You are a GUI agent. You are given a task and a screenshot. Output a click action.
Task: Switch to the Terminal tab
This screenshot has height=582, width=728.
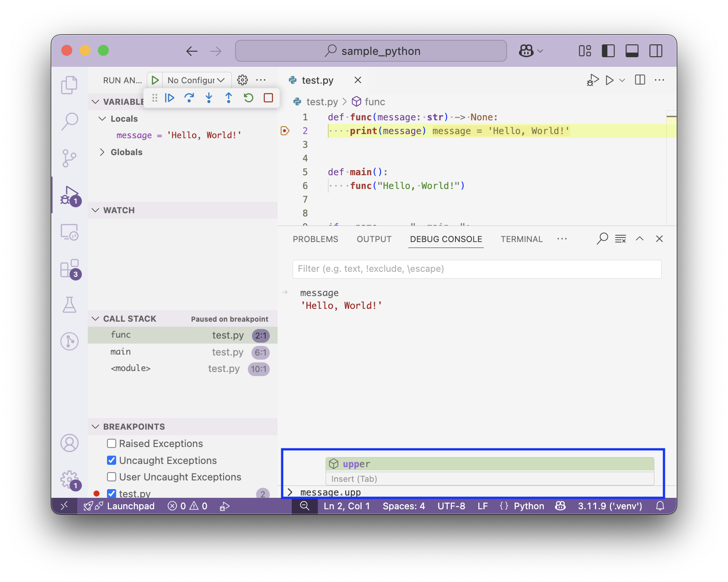coord(521,239)
